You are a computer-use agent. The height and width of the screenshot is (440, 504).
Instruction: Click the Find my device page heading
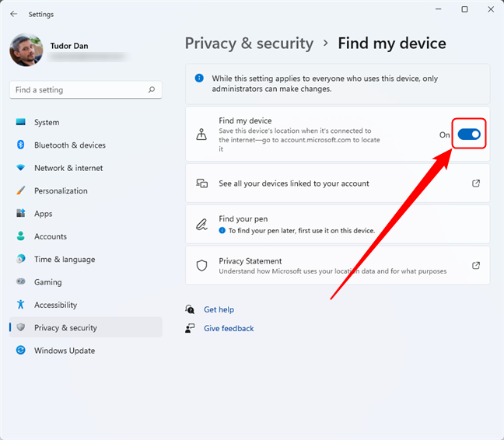392,44
